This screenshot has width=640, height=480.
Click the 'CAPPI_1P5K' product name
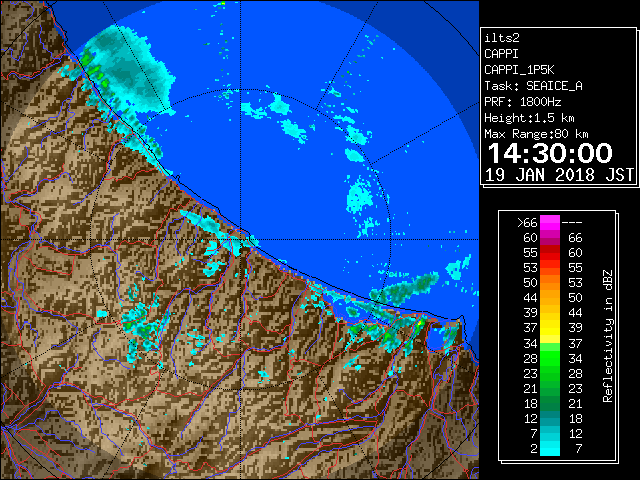519,70
